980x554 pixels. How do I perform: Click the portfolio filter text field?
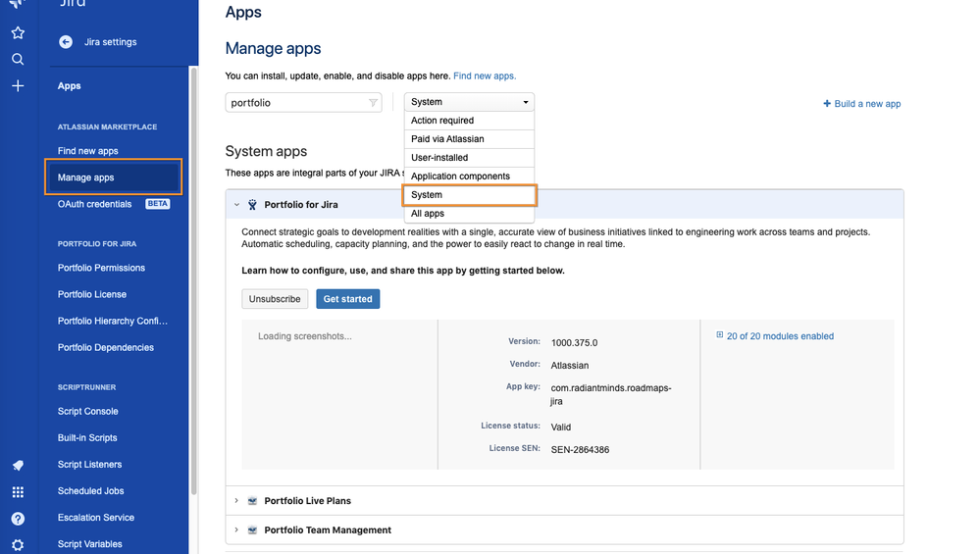(296, 102)
